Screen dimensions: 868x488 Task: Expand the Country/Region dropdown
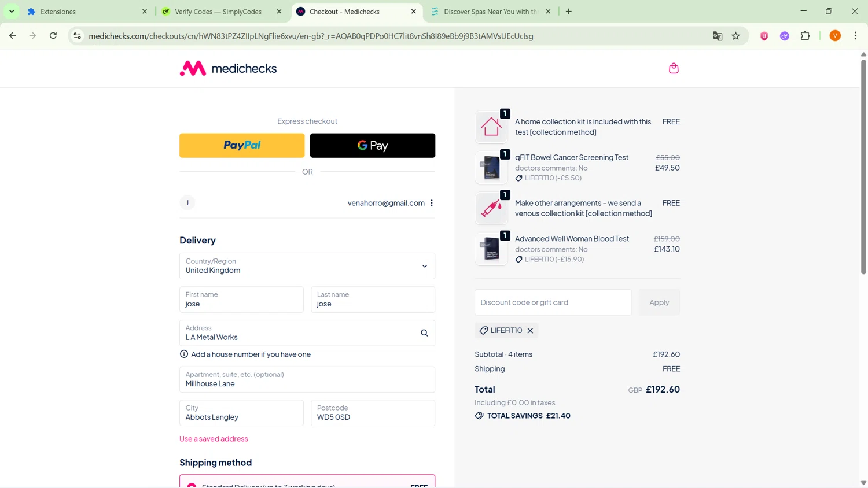tap(307, 266)
